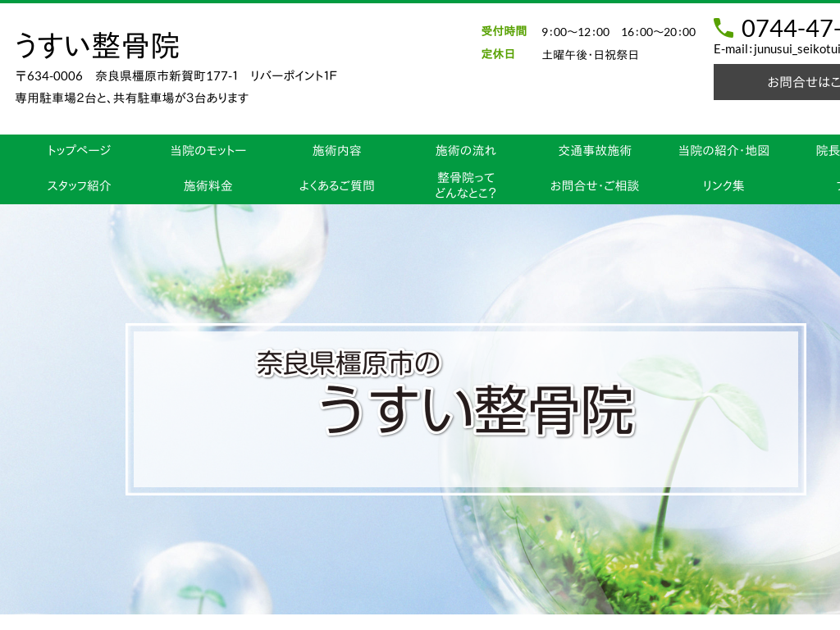
Task: Open スタッフ紹介 menu item
Action: pos(79,186)
